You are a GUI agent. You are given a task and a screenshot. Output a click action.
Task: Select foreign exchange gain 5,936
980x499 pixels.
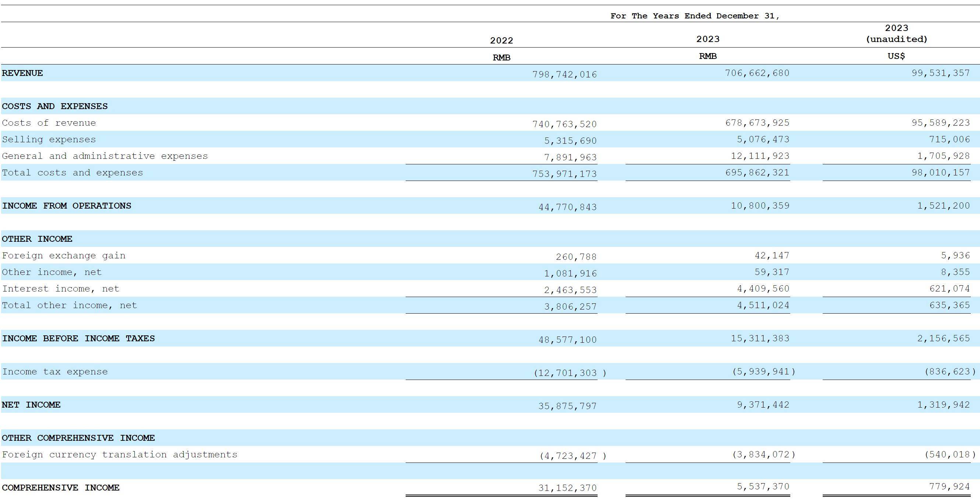956,256
